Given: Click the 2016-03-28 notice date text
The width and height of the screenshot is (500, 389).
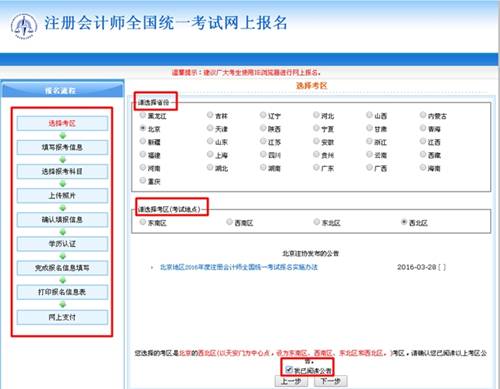Looking at the screenshot, I should click(x=417, y=267).
